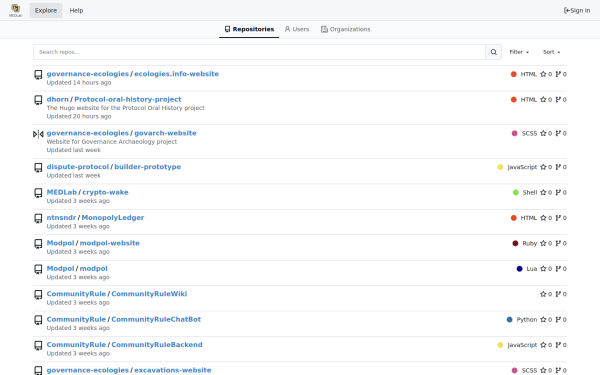Click the MEDLab site logo

click(x=15, y=10)
